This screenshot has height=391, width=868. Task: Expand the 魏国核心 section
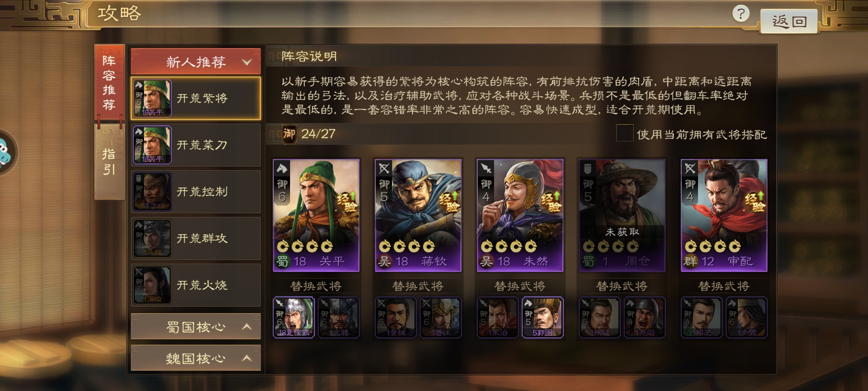[196, 358]
